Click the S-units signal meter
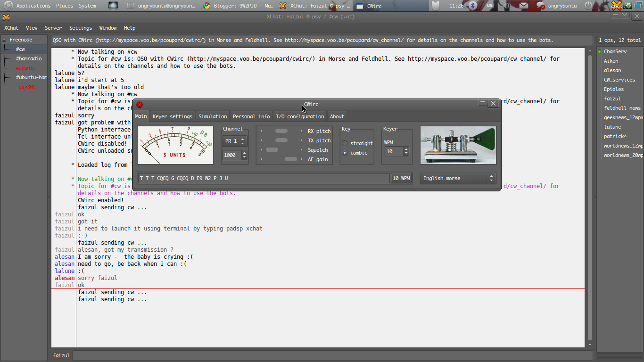 (x=175, y=145)
